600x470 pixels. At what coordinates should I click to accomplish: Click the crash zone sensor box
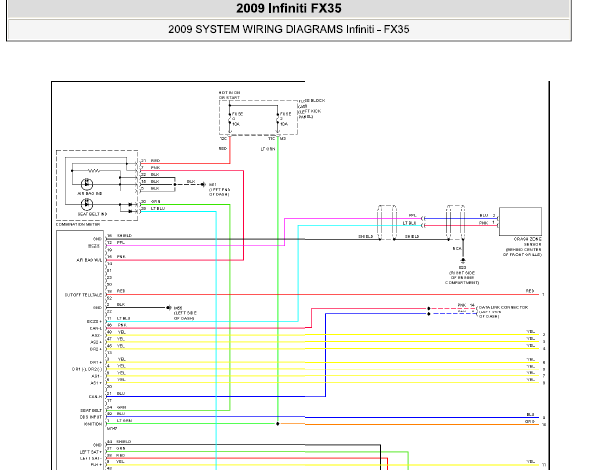tap(520, 222)
